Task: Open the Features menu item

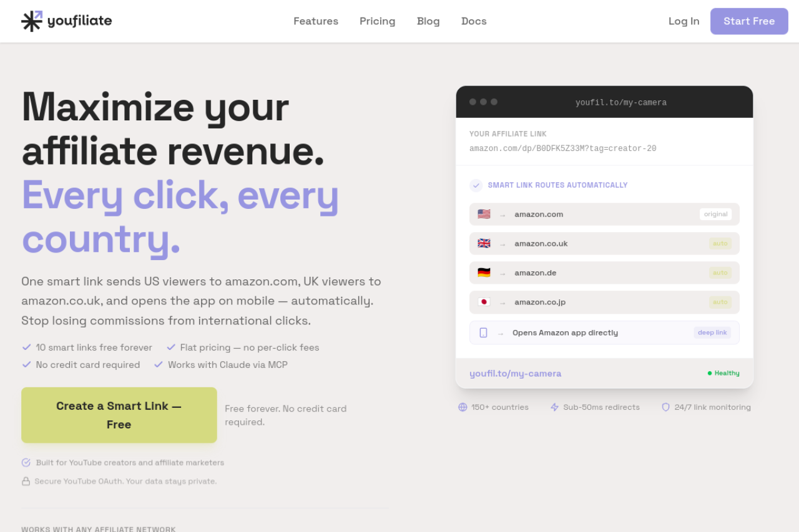Action: pyautogui.click(x=316, y=21)
